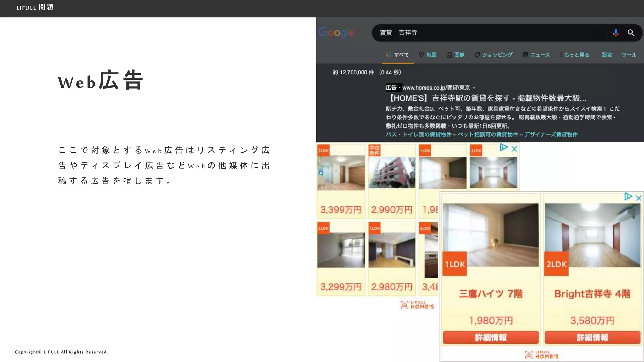Click the magnifier search icon

pyautogui.click(x=631, y=33)
